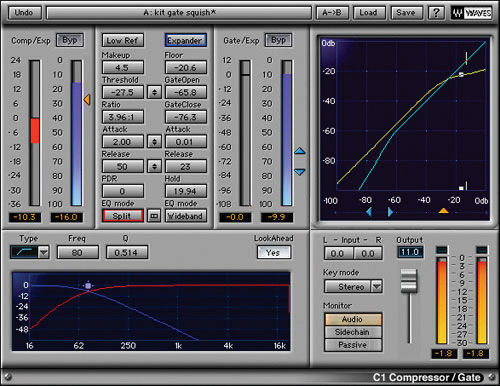Click the preset name field kit gate squish

pyautogui.click(x=179, y=13)
